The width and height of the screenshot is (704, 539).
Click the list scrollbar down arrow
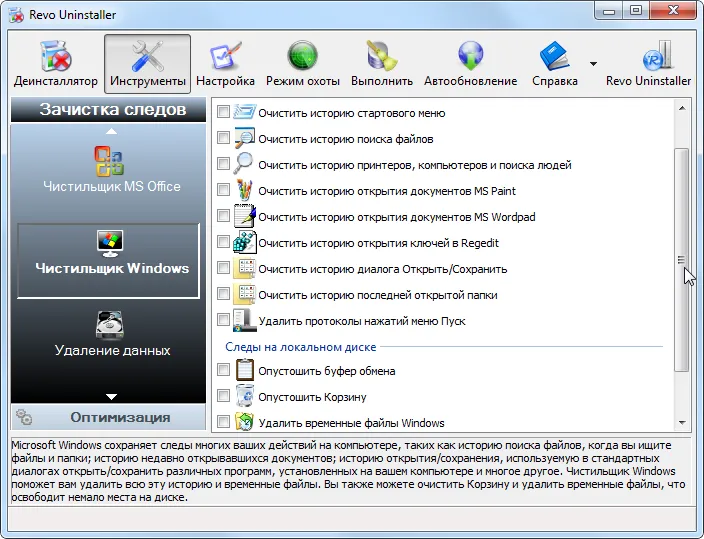click(682, 422)
